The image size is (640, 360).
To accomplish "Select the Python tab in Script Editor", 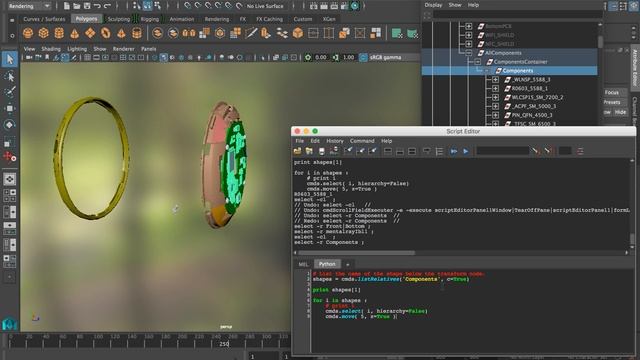I will coord(327,264).
